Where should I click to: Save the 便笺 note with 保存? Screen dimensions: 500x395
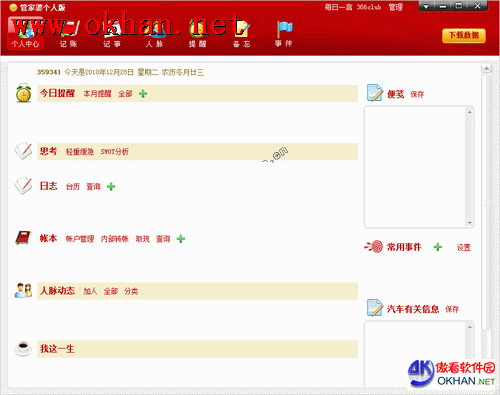click(x=417, y=94)
